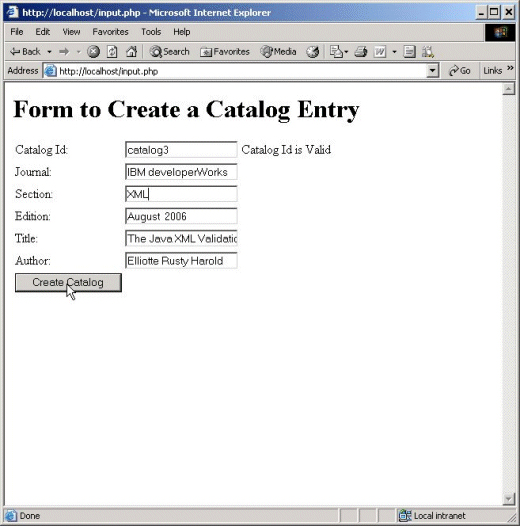Click the Research toolbar icon

[428, 52]
